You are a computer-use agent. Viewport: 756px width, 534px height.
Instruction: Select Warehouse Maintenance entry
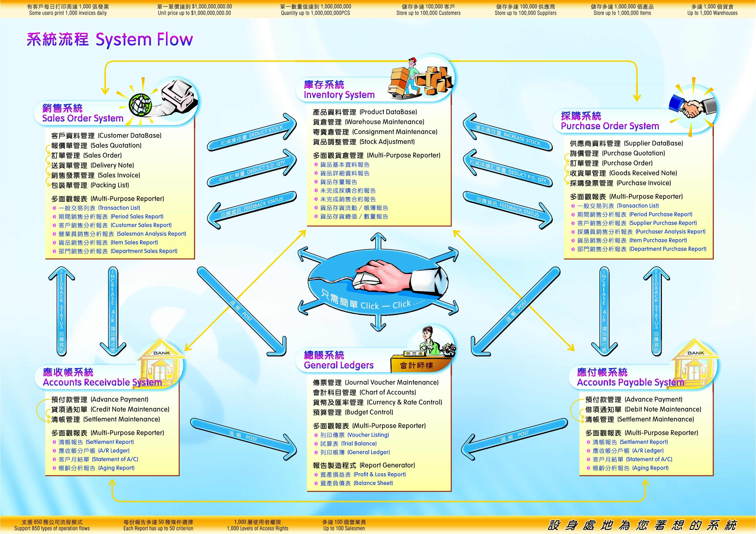[368, 122]
